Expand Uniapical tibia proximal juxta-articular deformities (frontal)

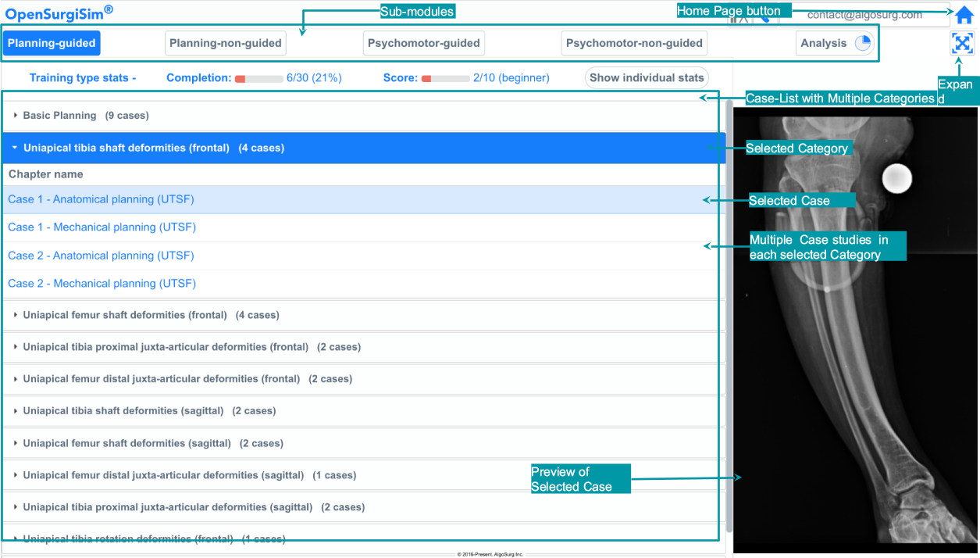[191, 347]
